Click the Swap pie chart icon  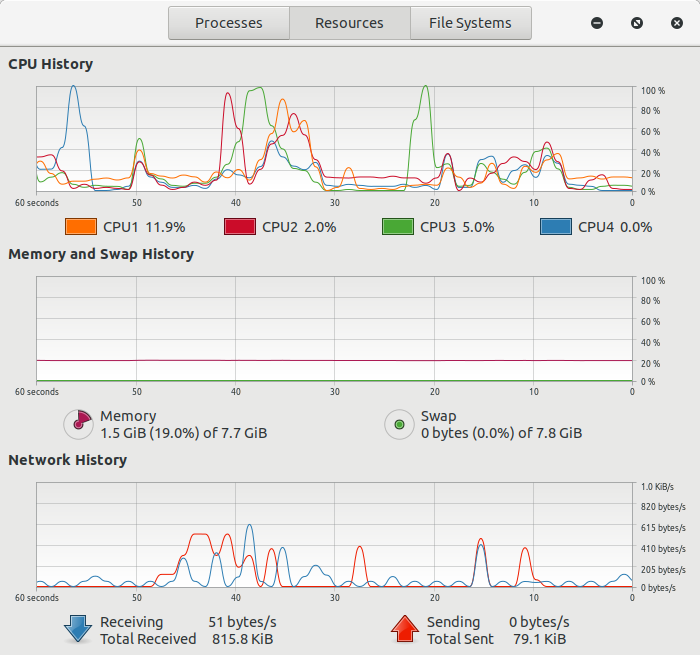[400, 424]
